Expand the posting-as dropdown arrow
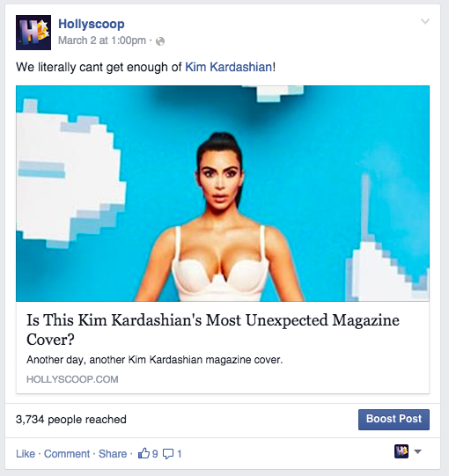The image size is (449, 476). pos(417,451)
